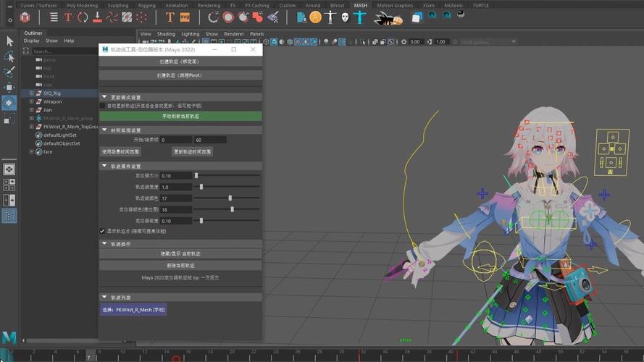Viewport: 644px width, 362px height.
Task: Click Create Trajectory (follow Pivot) button
Action: coord(180,75)
